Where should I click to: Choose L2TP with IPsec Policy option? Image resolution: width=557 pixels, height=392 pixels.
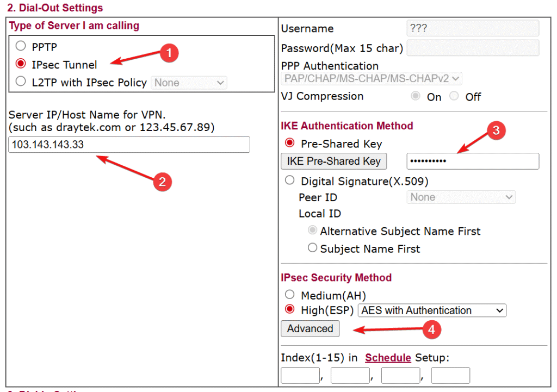tap(21, 82)
